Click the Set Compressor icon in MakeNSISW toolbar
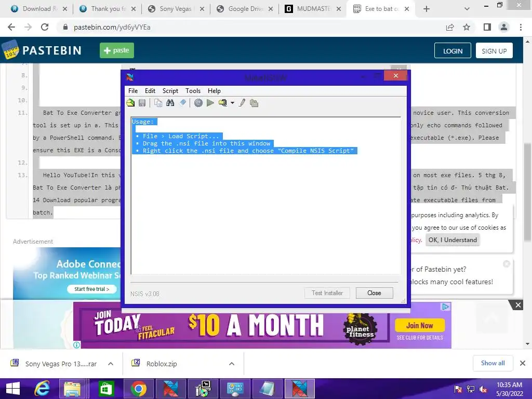532x399 pixels. click(x=223, y=103)
